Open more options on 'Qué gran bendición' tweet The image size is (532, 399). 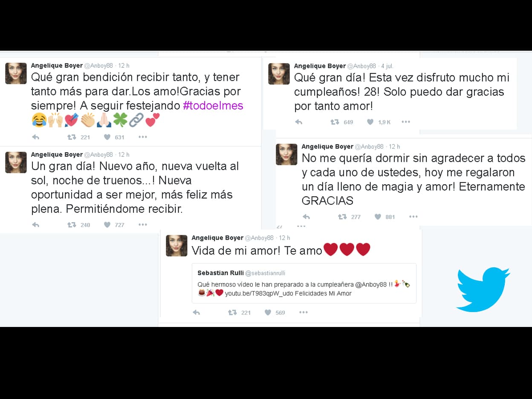[x=143, y=137]
